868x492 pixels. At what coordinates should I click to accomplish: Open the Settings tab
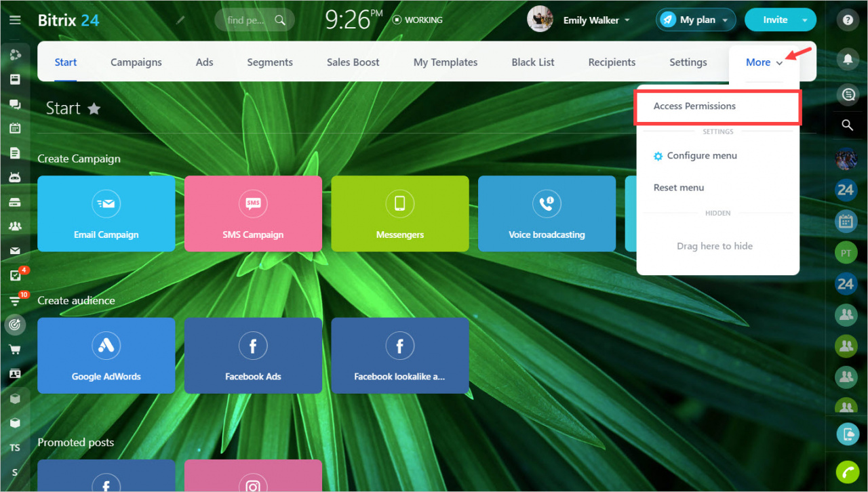click(688, 62)
